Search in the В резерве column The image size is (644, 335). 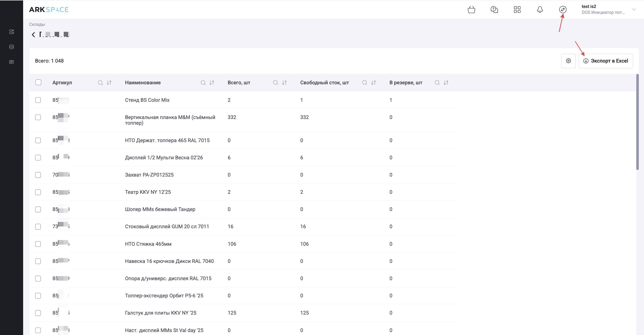point(437,83)
